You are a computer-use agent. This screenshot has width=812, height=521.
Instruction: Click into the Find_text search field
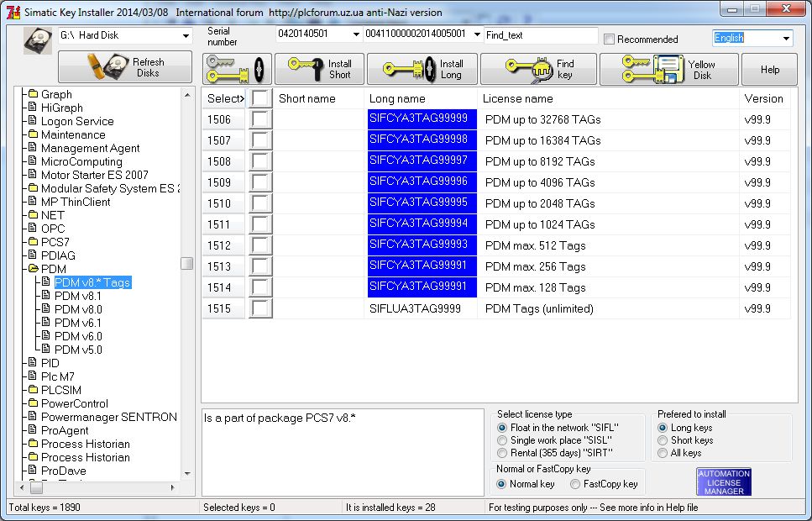point(541,35)
